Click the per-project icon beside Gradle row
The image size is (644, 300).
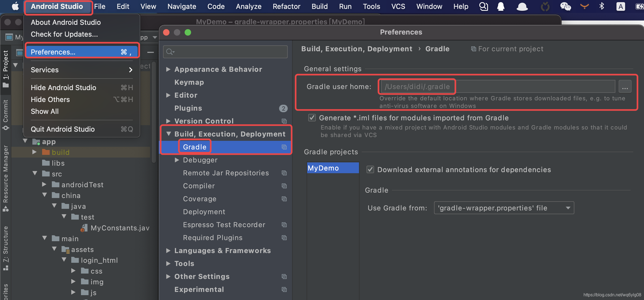284,147
